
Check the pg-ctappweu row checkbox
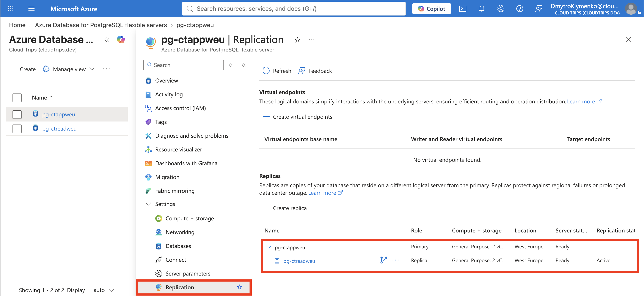(17, 114)
